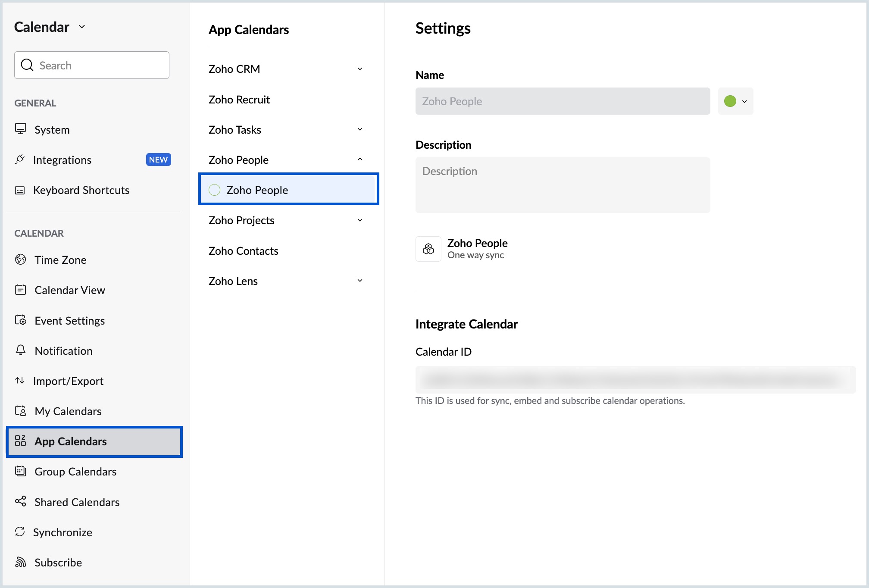Click the Subscribe feed icon
The height and width of the screenshot is (588, 869).
tap(20, 562)
